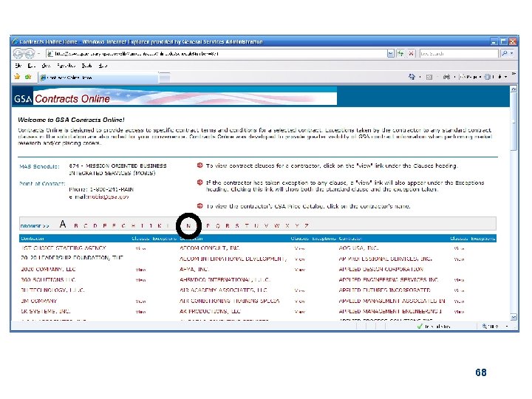Open the Page menu in the command bar
This screenshot has width=532, height=399.
470,78
